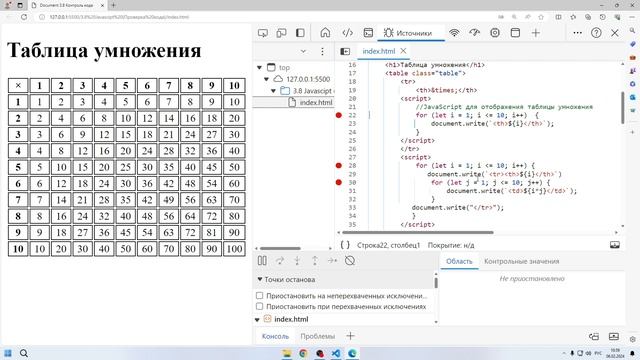Add more tools with plus icon
This screenshot has width=640, height=360.
click(536, 33)
